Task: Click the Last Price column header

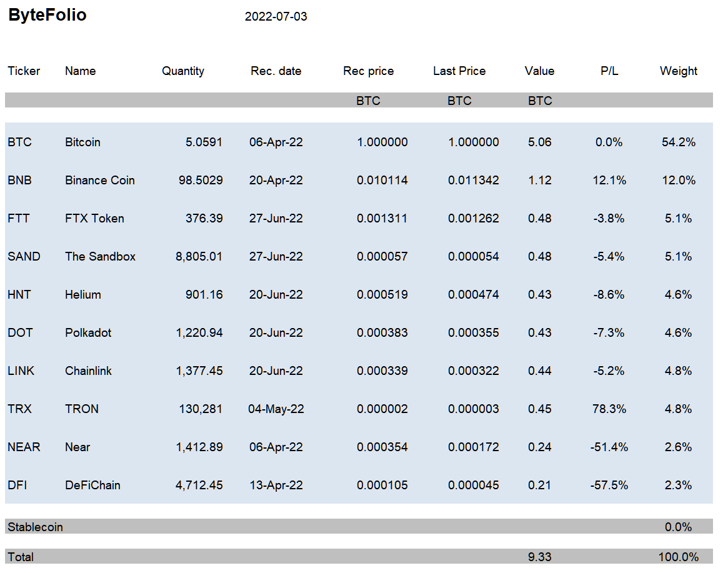Action: click(x=459, y=71)
